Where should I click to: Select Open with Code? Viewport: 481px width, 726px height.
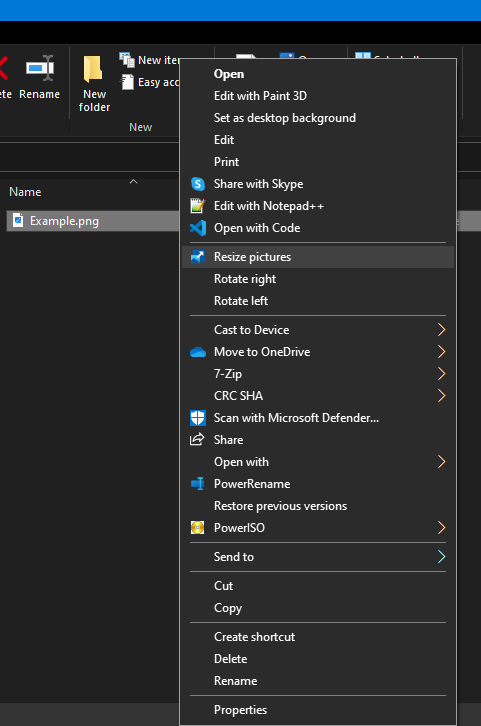tap(318, 228)
